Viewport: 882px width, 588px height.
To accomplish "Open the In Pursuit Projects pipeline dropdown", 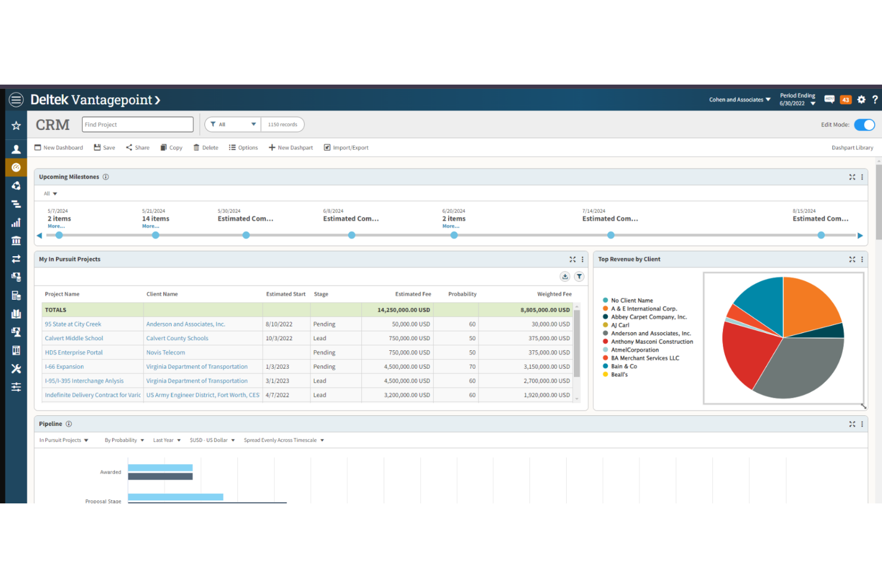I will pyautogui.click(x=64, y=440).
